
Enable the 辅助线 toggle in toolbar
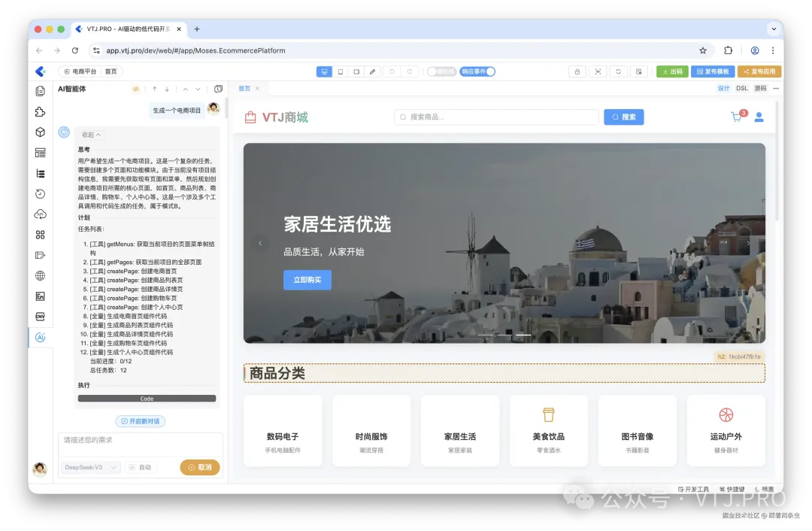[443, 71]
